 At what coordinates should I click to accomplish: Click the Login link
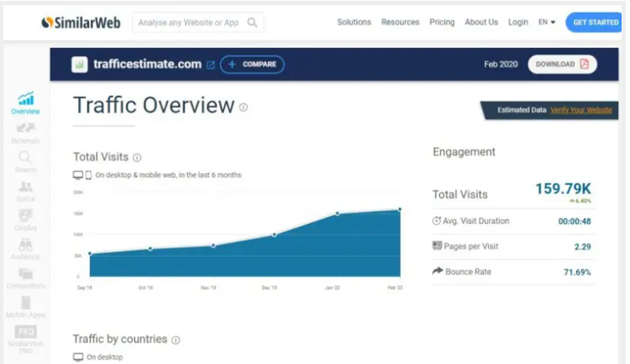[x=518, y=22]
